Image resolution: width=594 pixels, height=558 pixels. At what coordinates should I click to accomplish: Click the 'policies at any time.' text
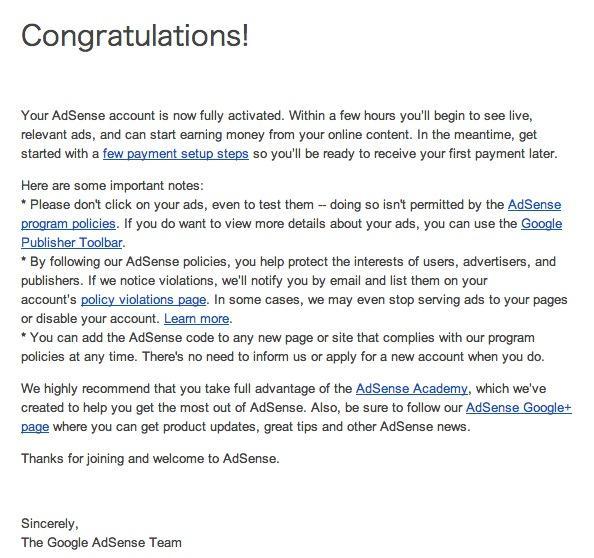[79, 357]
